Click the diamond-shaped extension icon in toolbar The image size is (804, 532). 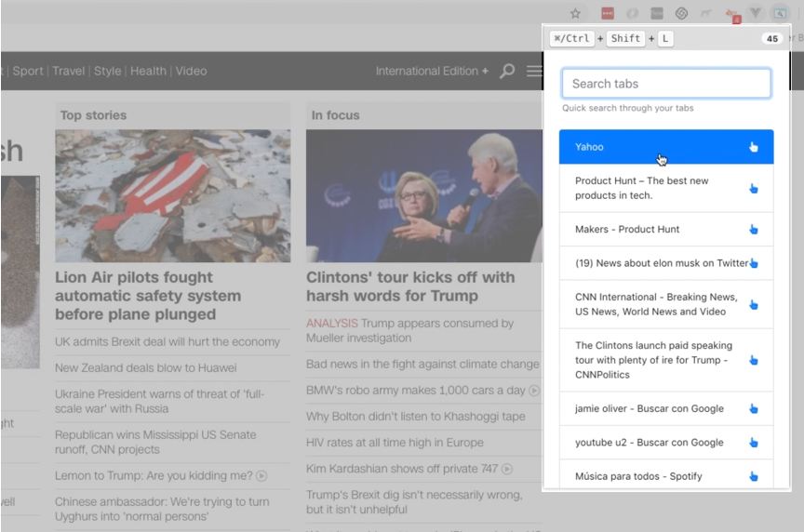681,13
